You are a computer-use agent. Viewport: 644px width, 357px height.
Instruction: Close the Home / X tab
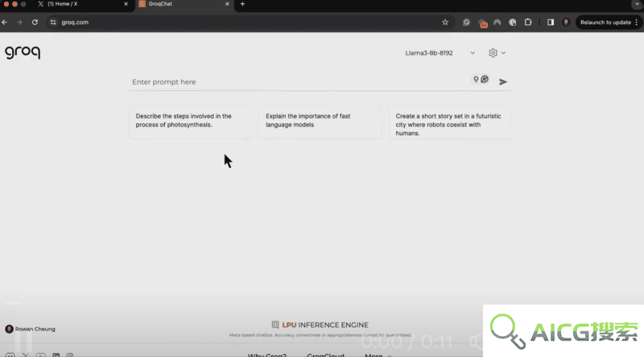point(126,4)
